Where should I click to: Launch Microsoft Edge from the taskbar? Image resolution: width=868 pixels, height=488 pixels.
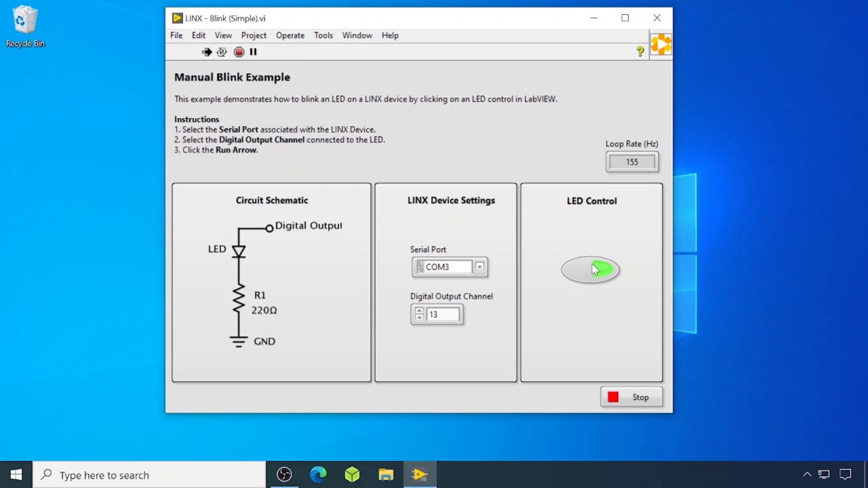point(318,475)
